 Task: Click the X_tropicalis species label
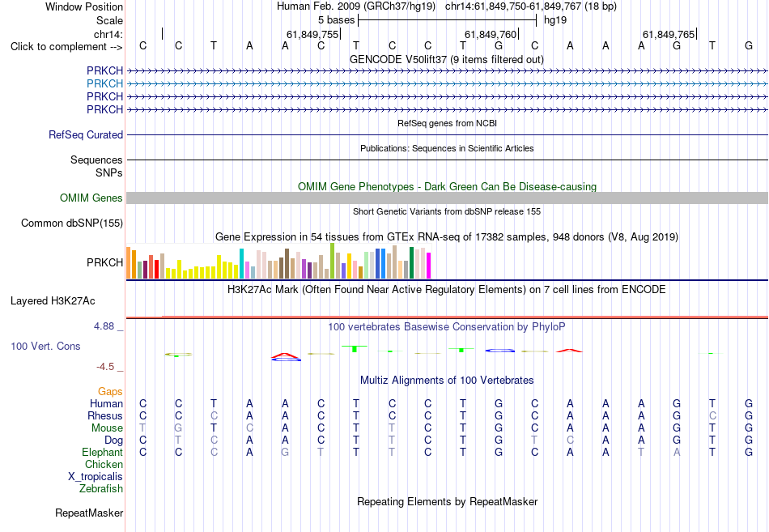(96, 477)
